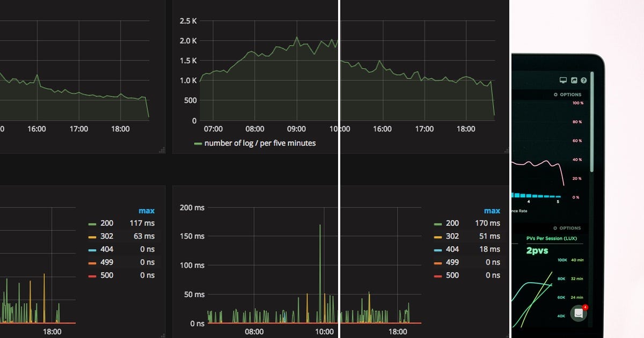Open the green color line beside 200 / 170 ms
This screenshot has width=644, height=338.
(x=437, y=224)
